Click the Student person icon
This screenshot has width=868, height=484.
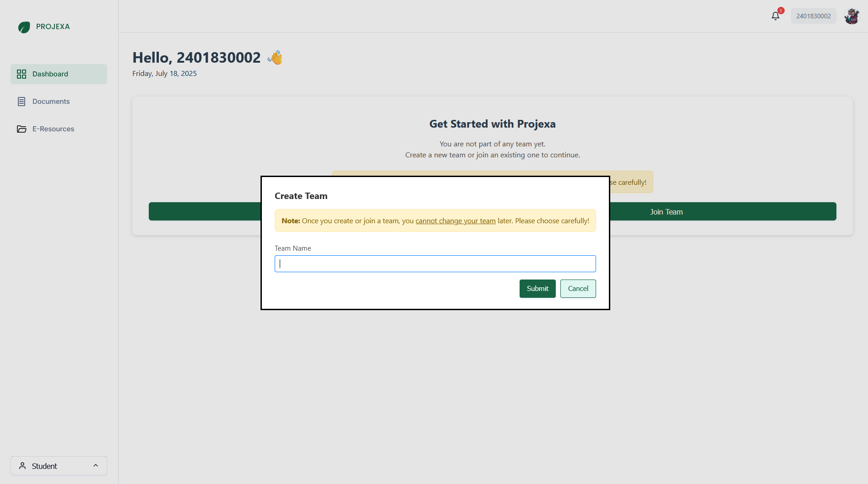[x=22, y=466]
